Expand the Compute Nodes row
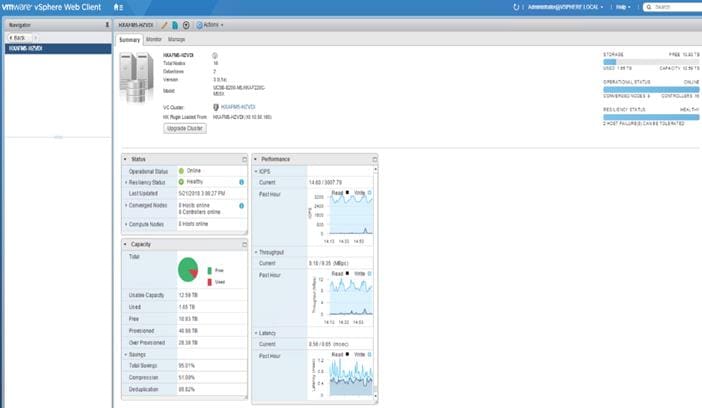This screenshot has width=702, height=408. tap(126, 224)
